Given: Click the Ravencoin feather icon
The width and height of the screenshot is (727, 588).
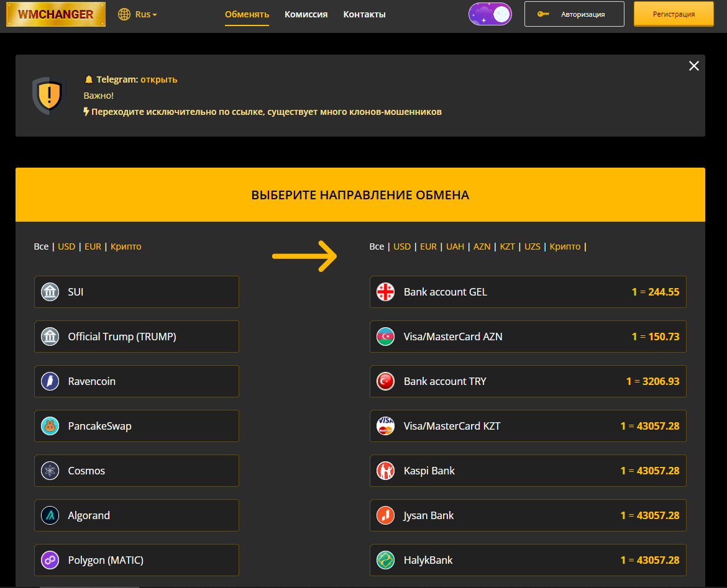Looking at the screenshot, I should tap(50, 381).
